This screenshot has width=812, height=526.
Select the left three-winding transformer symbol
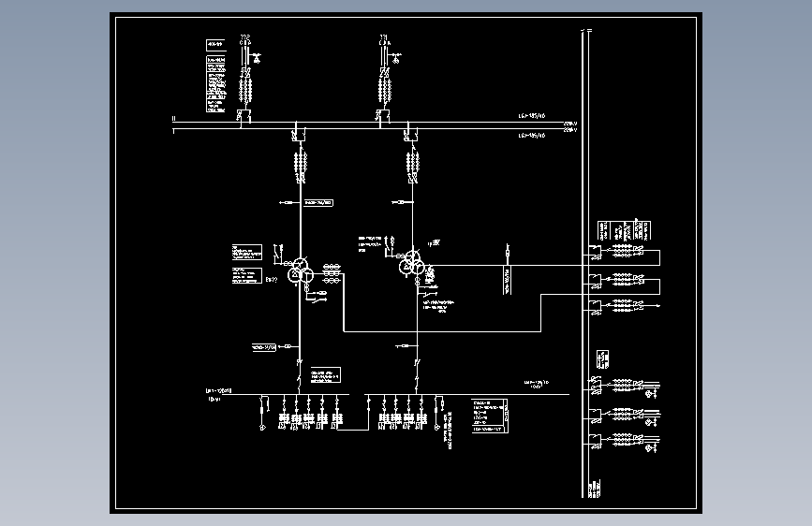[x=301, y=270]
